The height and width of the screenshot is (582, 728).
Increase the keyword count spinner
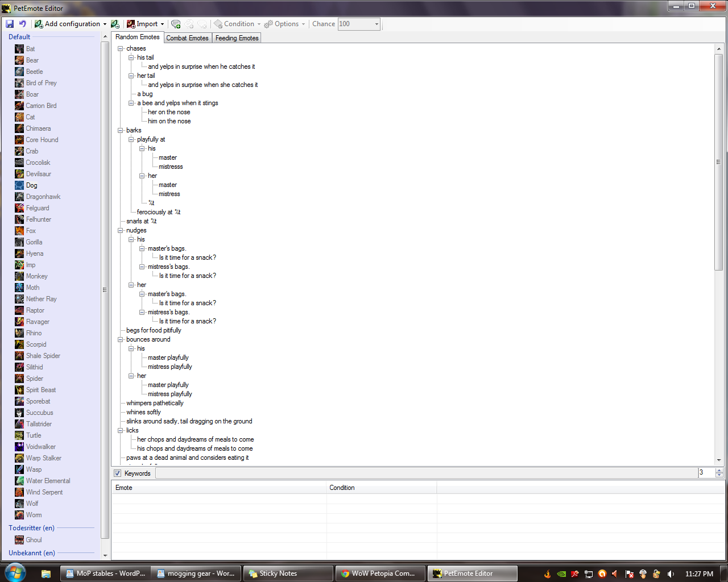click(x=719, y=471)
